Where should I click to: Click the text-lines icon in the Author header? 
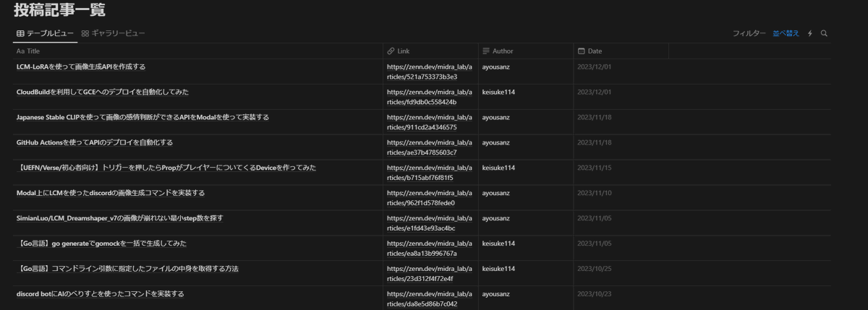pos(486,51)
